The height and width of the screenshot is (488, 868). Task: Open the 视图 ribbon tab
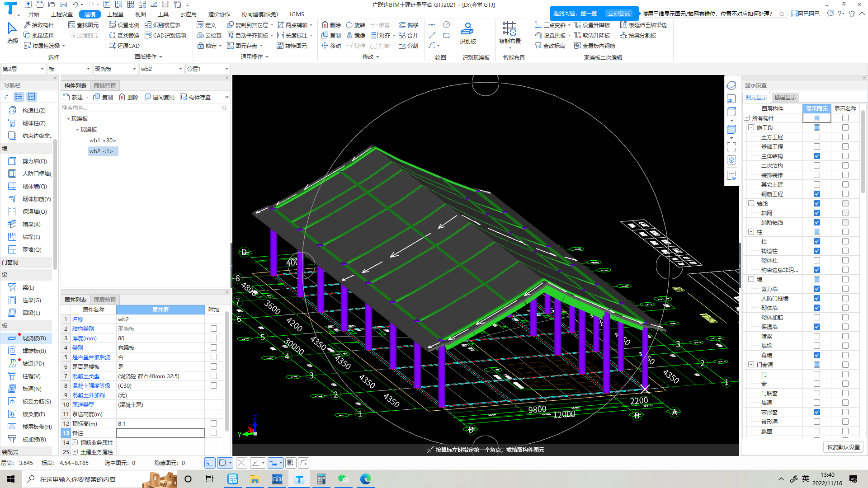[141, 14]
